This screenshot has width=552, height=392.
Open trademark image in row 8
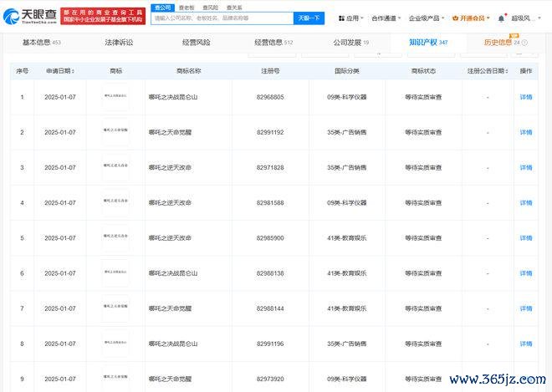pos(115,343)
